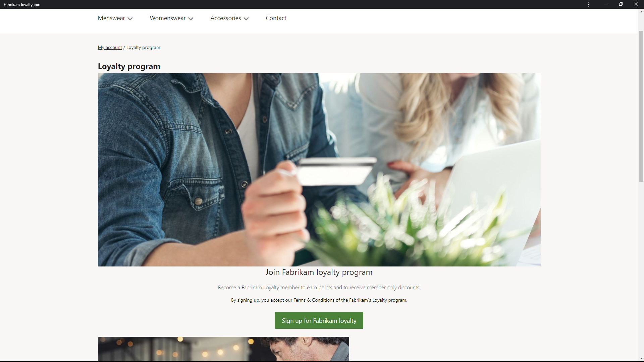The width and height of the screenshot is (644, 362).
Task: Click the restore down window icon
Action: (x=621, y=4)
